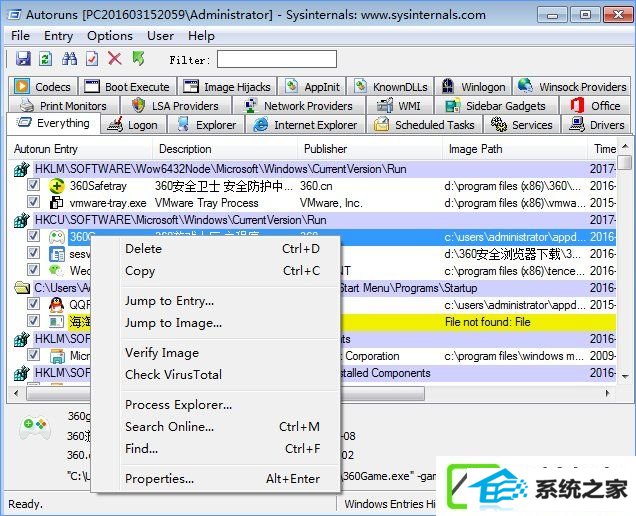Open the Entry menu
Image resolution: width=636 pixels, height=516 pixels.
pyautogui.click(x=58, y=36)
